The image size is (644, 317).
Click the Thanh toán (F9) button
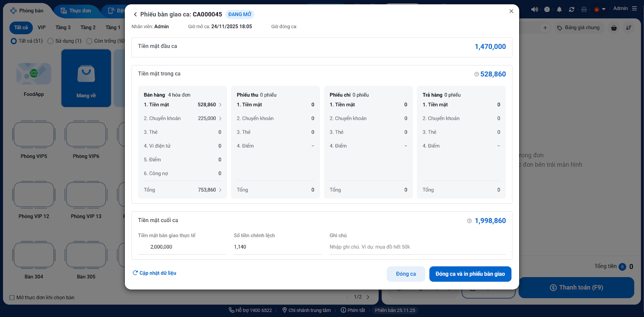click(576, 288)
